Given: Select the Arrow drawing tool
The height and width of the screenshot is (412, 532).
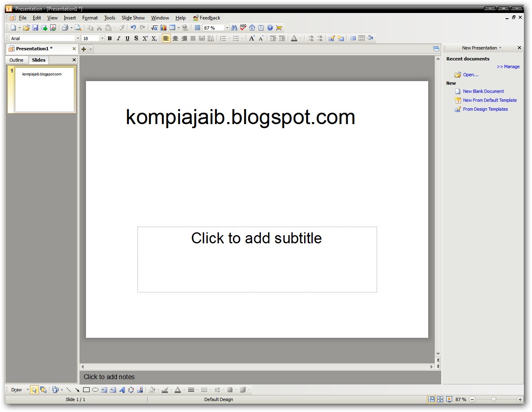Looking at the screenshot, I should coord(77,390).
